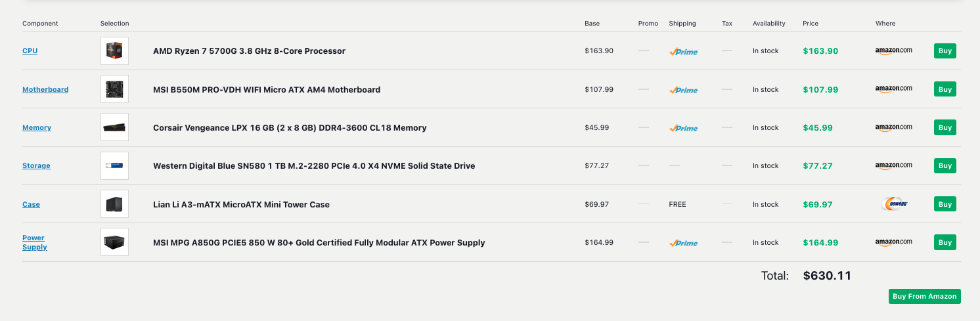Open the Motherboard category link
This screenshot has height=321, width=980.
click(45, 89)
